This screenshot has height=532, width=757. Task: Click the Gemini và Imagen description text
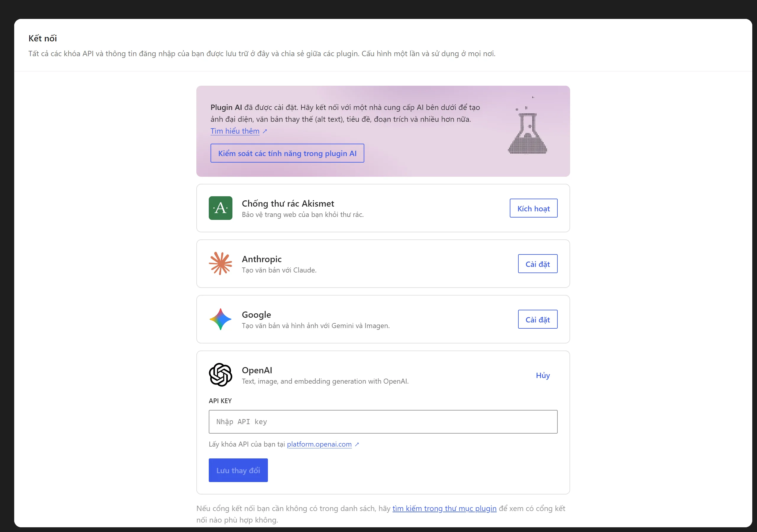point(316,326)
